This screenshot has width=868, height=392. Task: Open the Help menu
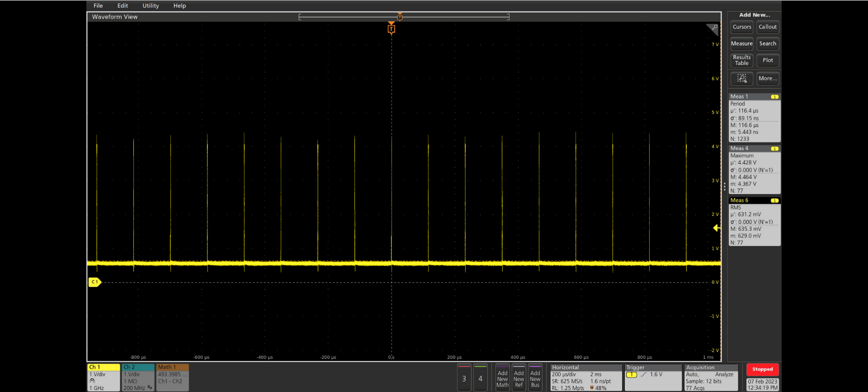click(179, 6)
